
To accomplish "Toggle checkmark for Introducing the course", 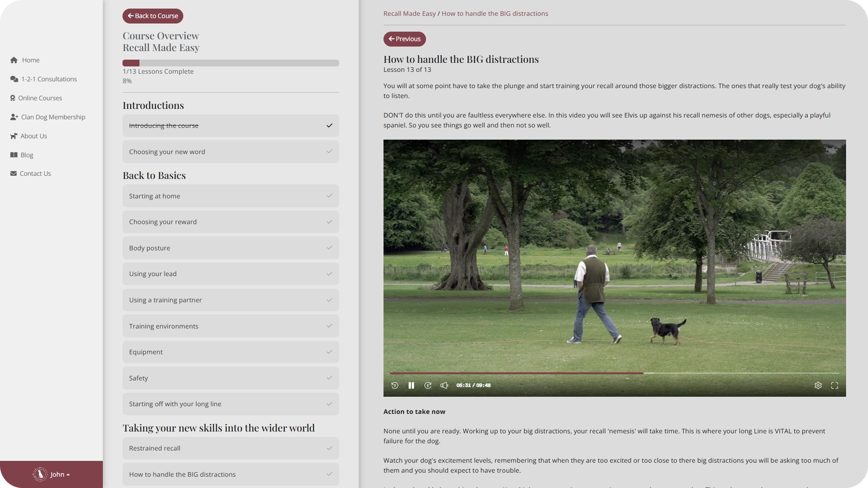I will [x=329, y=126].
